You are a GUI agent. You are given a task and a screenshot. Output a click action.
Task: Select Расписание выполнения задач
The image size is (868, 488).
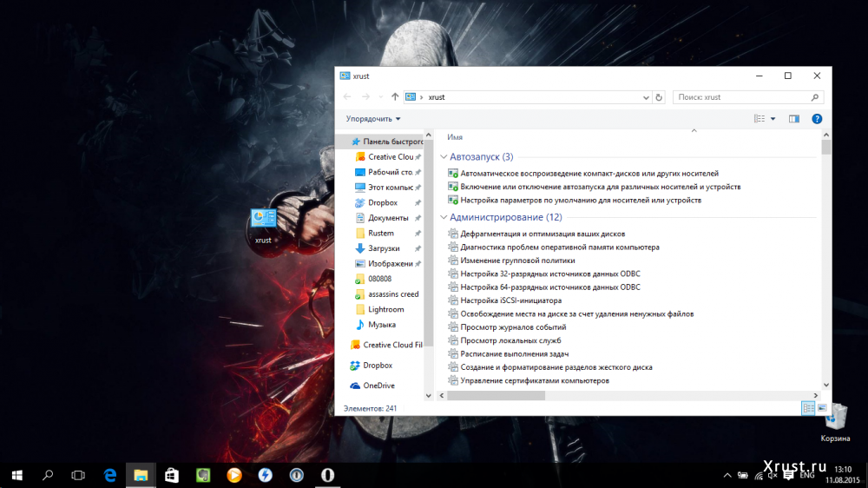point(508,354)
